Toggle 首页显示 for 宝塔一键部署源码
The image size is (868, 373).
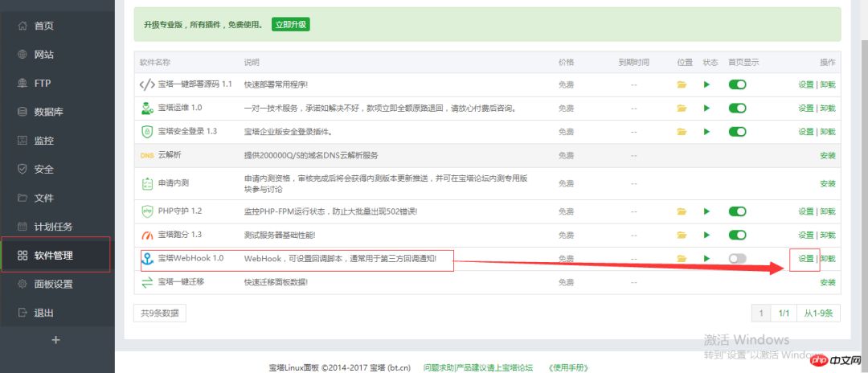[737, 84]
